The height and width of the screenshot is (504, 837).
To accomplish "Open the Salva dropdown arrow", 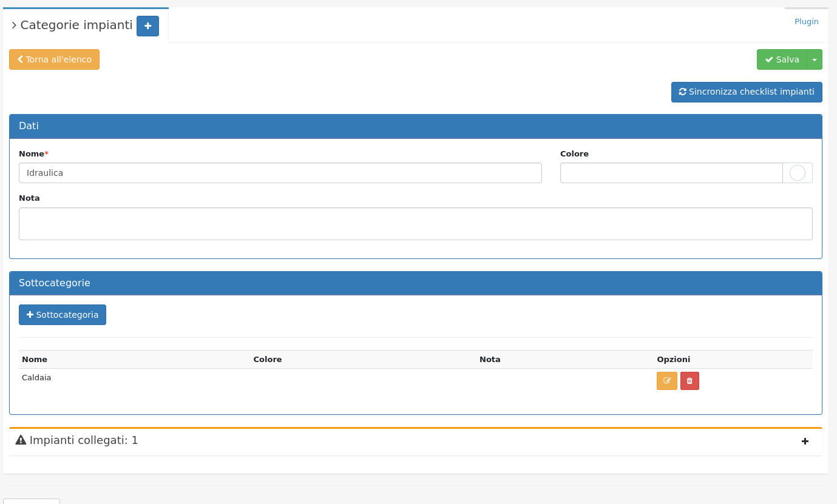I will (x=815, y=59).
